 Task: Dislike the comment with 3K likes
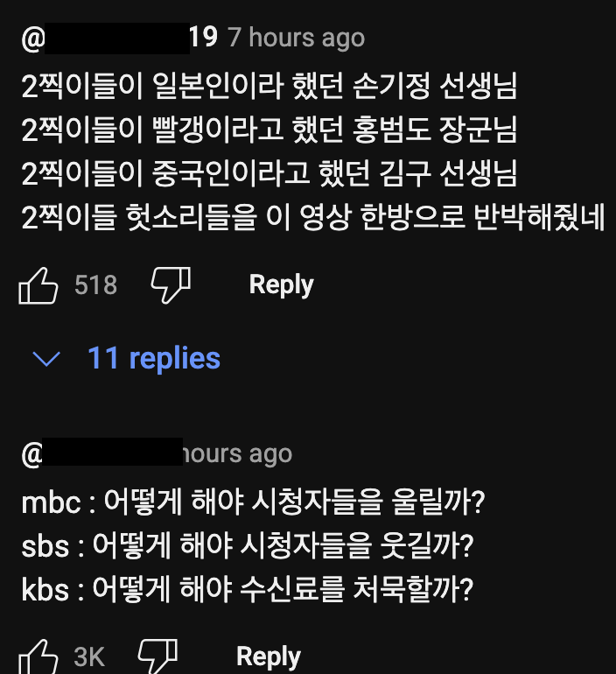click(x=158, y=655)
